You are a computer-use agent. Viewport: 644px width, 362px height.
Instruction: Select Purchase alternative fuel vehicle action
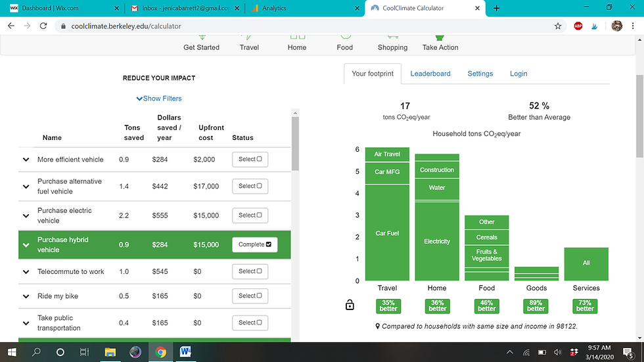point(250,186)
